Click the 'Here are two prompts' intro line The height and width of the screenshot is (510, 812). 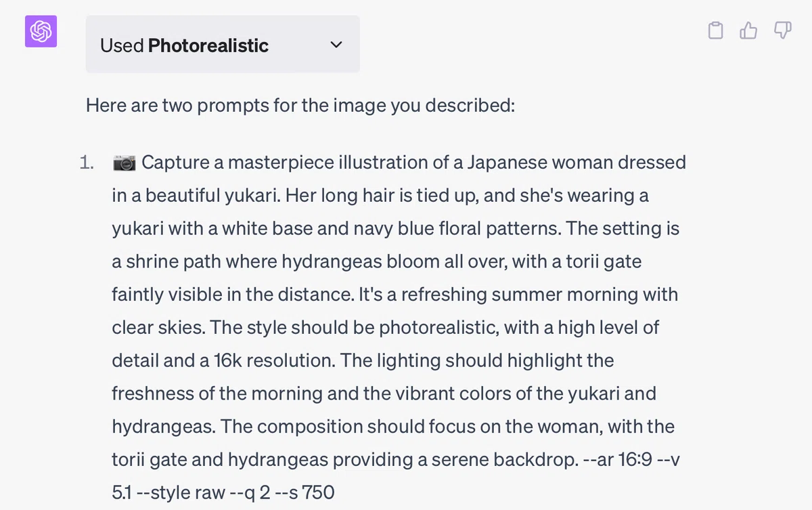(x=300, y=106)
